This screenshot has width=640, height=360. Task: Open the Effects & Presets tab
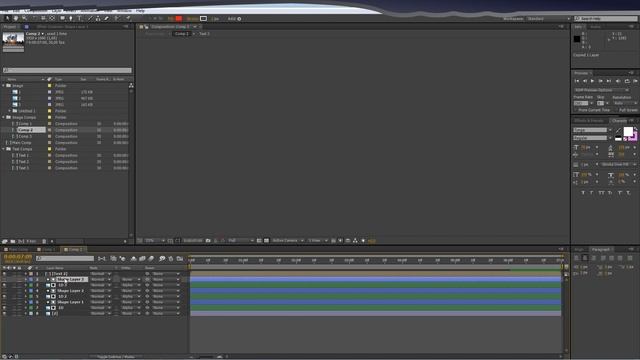click(x=589, y=121)
